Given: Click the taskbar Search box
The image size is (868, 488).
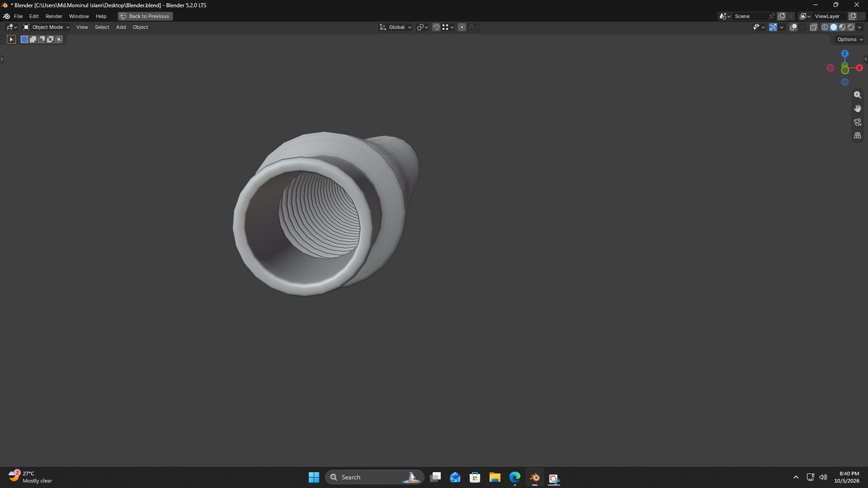Looking at the screenshot, I should [x=374, y=477].
